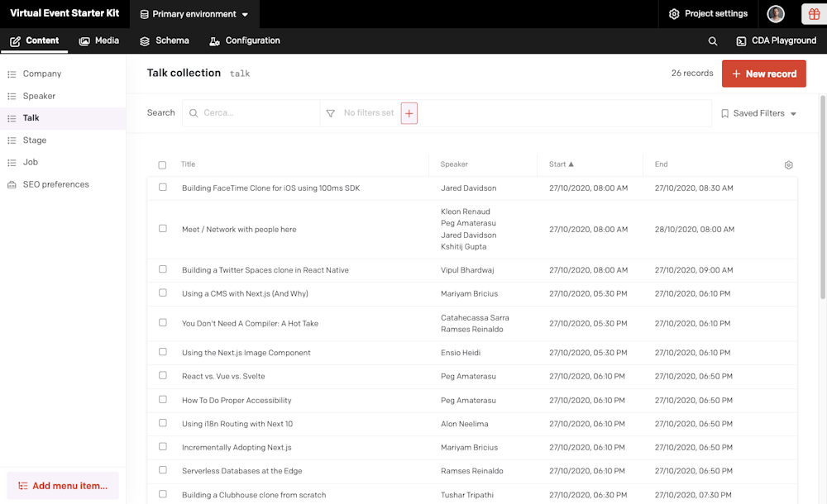Click the Configuration flask icon
This screenshot has height=504, width=827.
[x=214, y=41]
